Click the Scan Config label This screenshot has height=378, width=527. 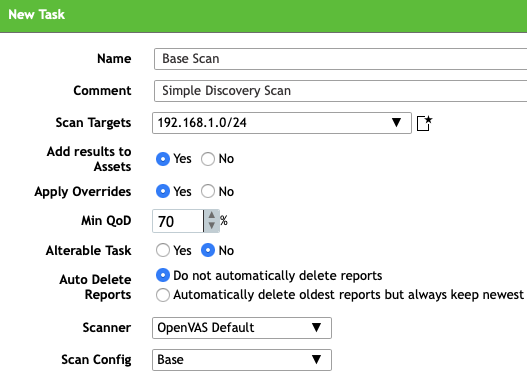click(96, 360)
